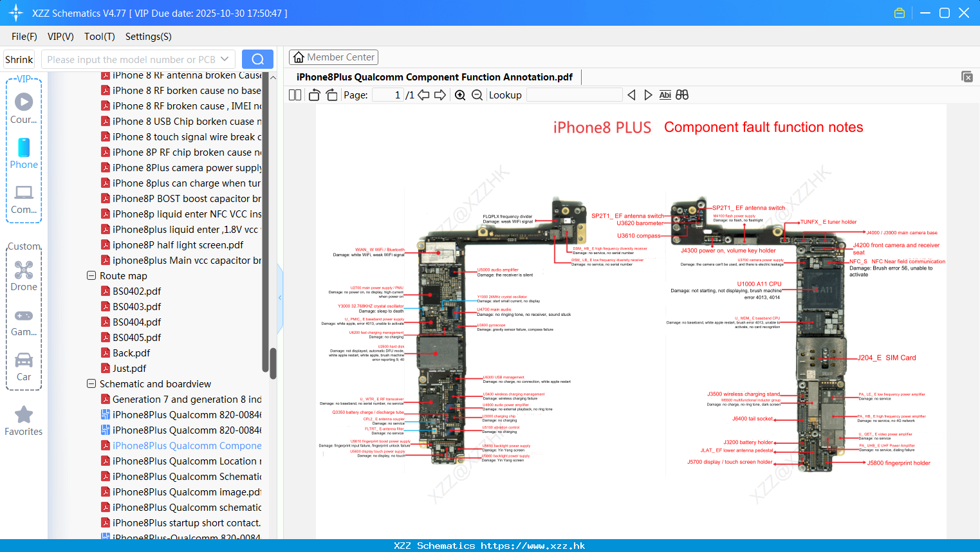Viewport: 980px width, 552px height.
Task: Find next lookup result
Action: [648, 95]
